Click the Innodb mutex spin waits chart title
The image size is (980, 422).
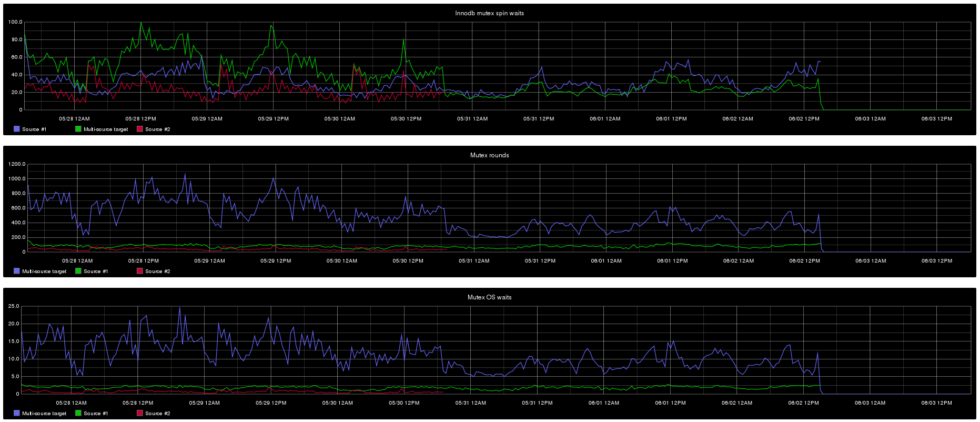point(489,13)
